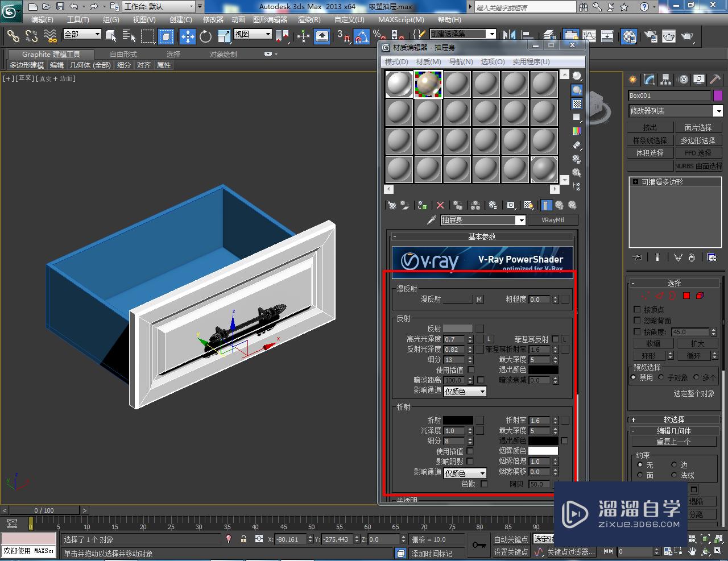
Task: Select the second material sample sphere
Action: click(x=428, y=84)
